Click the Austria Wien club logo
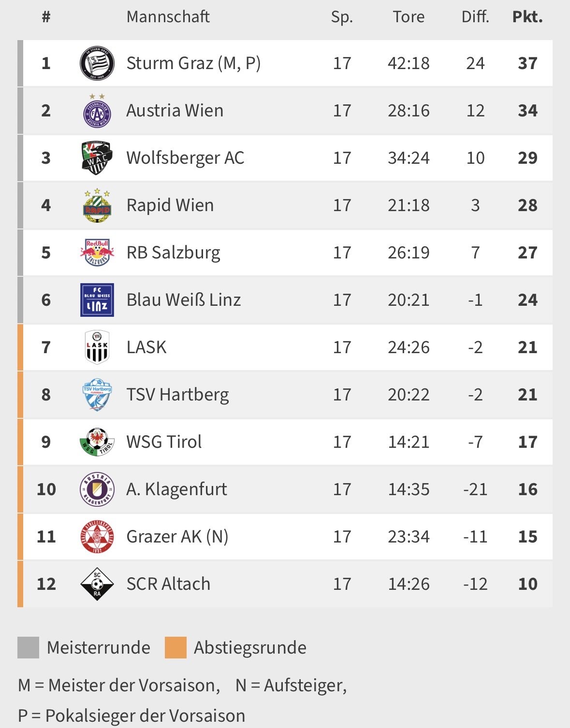This screenshot has height=728, width=570. [97, 112]
